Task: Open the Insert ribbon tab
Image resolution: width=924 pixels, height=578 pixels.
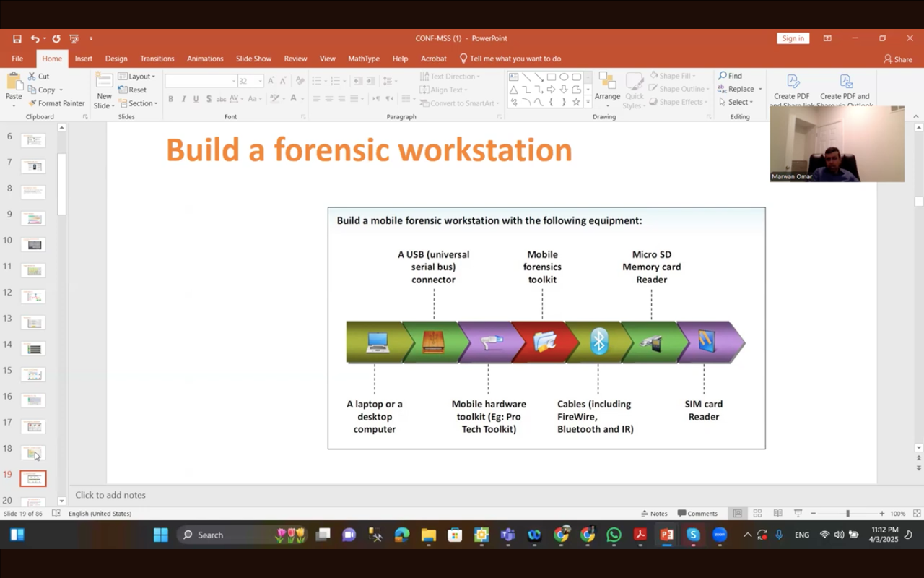Action: [x=83, y=59]
